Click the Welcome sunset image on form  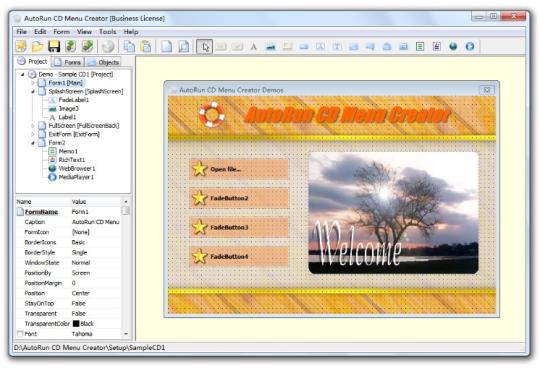393,213
